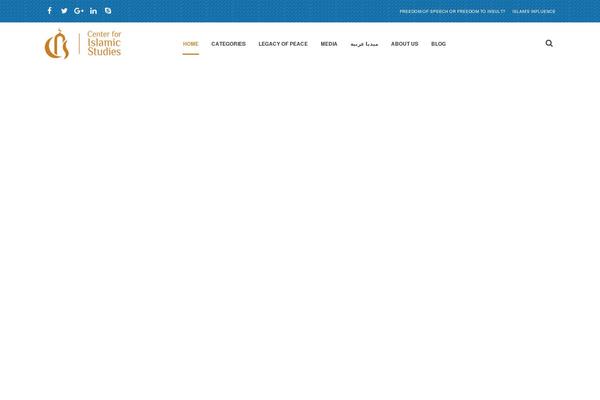Open the Islam's Influence link
The height and width of the screenshot is (400, 600).
coord(534,11)
